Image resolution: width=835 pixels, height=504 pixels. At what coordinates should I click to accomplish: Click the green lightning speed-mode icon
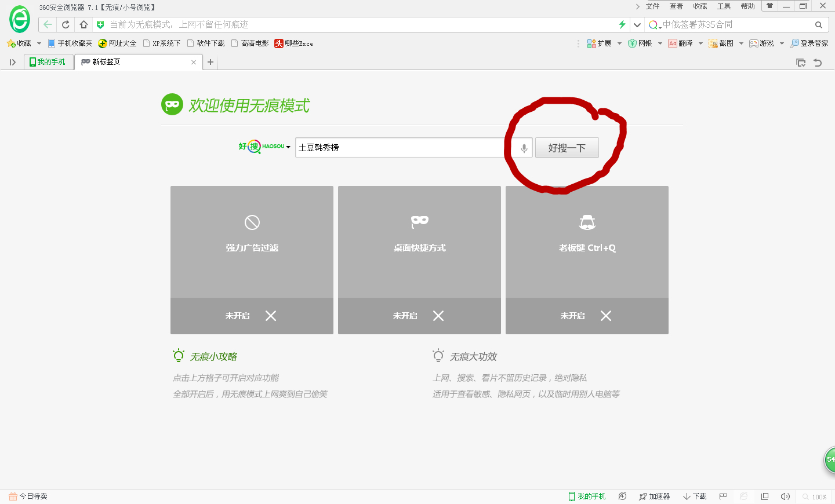622,24
